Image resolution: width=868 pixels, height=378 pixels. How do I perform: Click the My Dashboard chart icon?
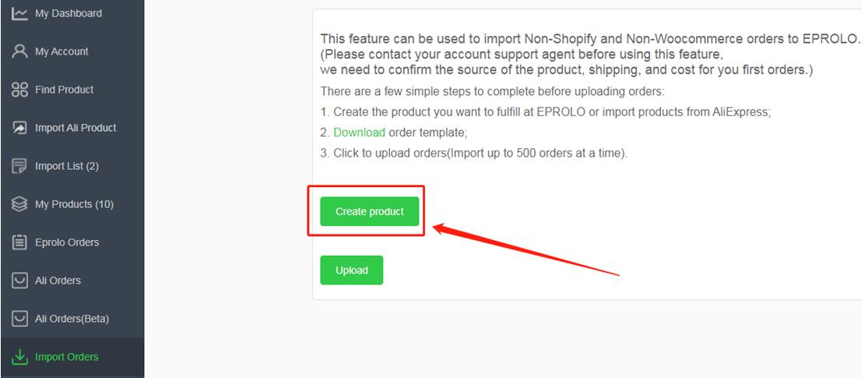(19, 13)
